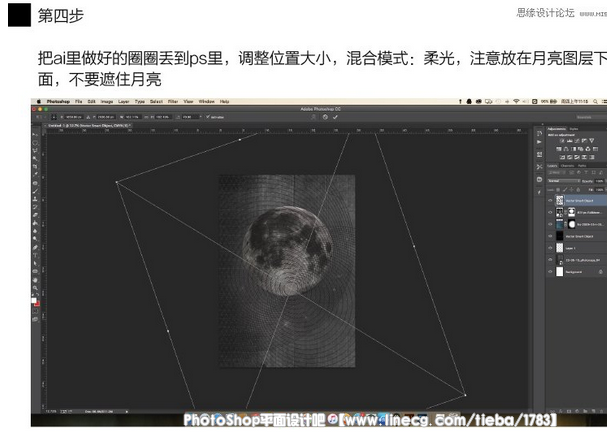The image size is (607, 437).
Task: Open the Edit menu
Action: pos(91,102)
